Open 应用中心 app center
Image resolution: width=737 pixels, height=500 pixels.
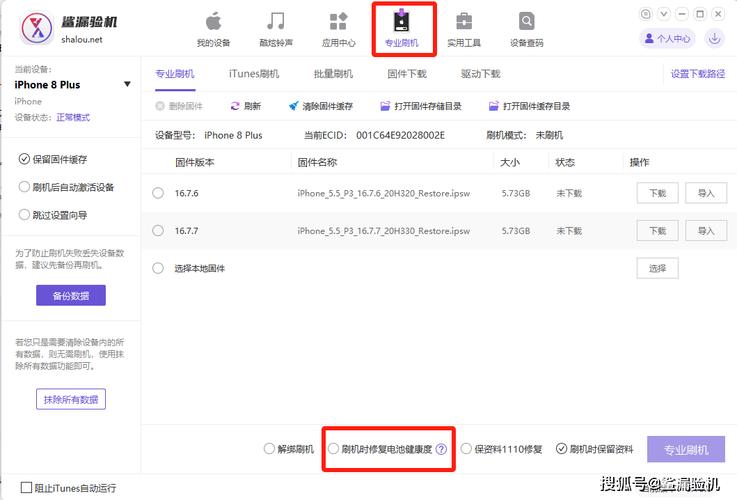point(338,29)
